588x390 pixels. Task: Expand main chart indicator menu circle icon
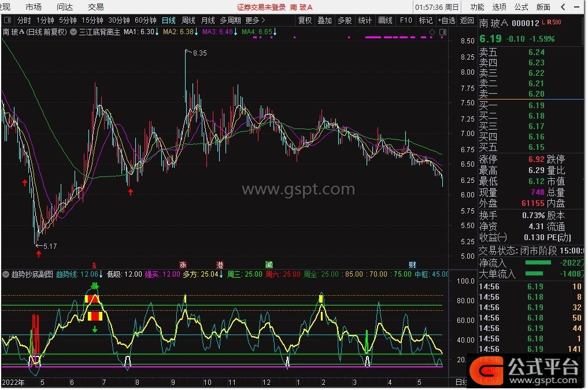click(73, 32)
